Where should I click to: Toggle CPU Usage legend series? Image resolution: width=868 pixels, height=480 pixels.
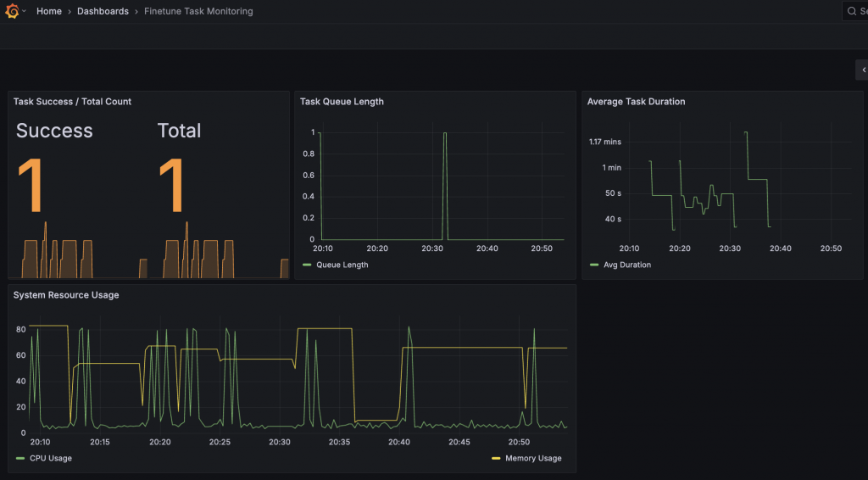click(50, 458)
